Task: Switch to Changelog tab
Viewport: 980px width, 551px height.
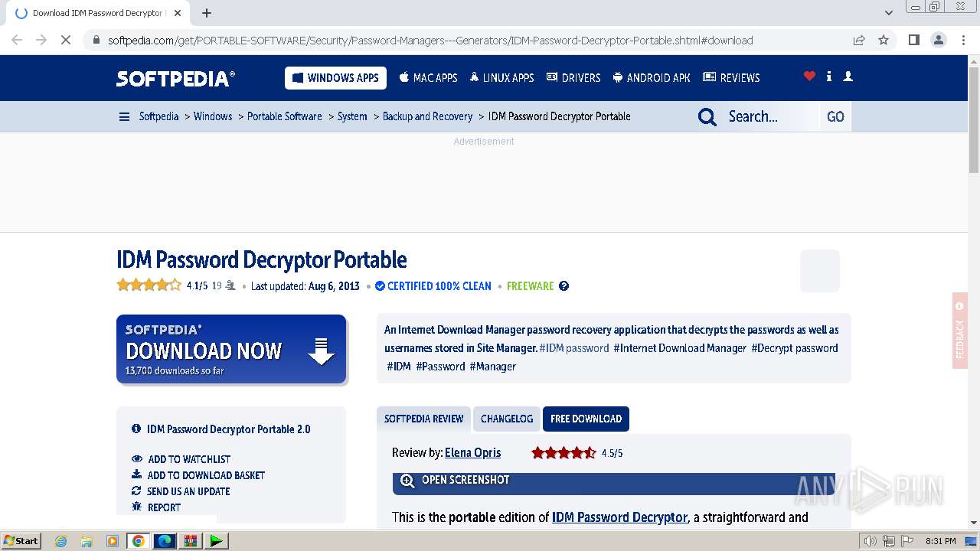Action: coord(507,419)
